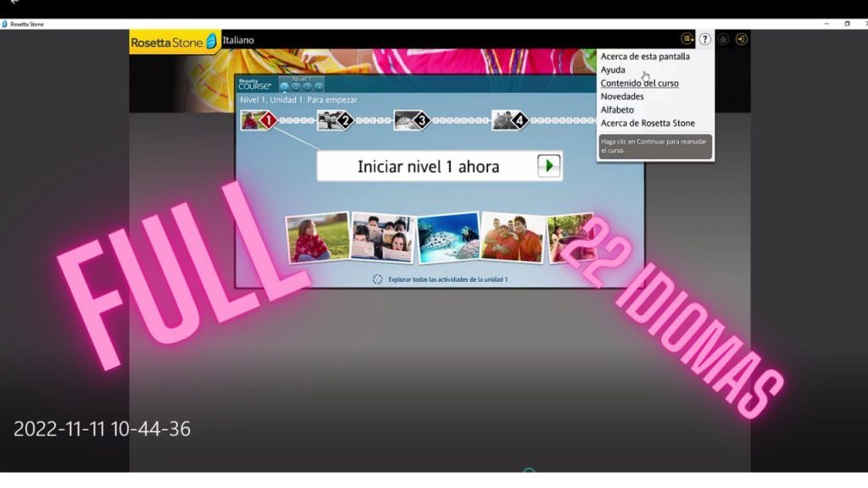Select level circle 2 under Nivel 1
Image resolution: width=868 pixels, height=488 pixels.
click(296, 86)
